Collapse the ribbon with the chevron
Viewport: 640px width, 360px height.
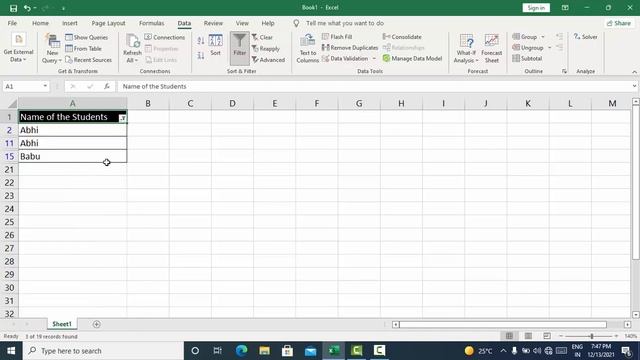click(634, 72)
